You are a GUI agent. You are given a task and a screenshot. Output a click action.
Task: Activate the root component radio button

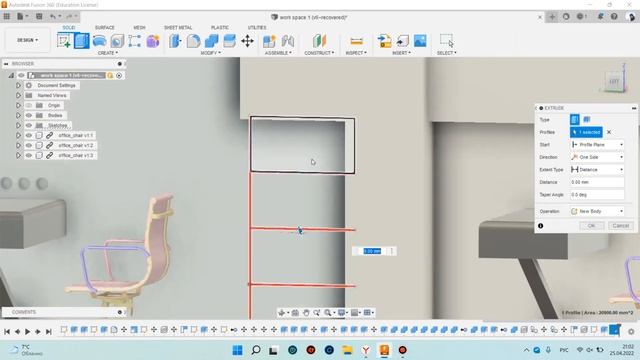[119, 75]
